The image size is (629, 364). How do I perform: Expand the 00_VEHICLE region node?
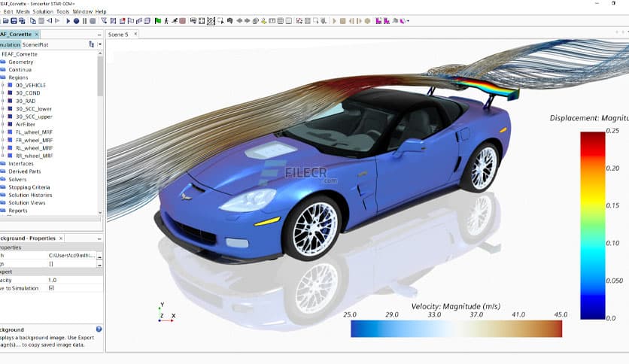coord(3,85)
